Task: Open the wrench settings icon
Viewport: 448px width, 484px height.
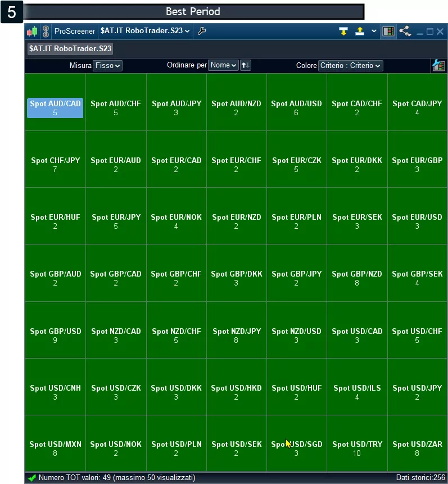Action: (x=202, y=31)
